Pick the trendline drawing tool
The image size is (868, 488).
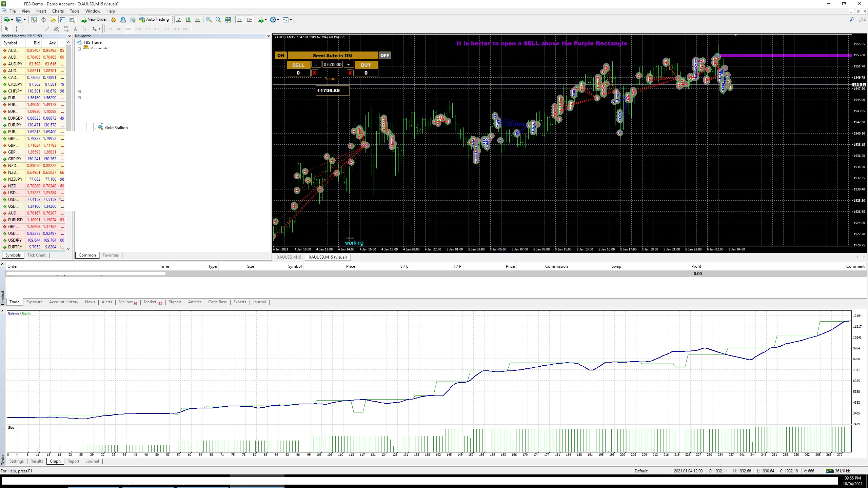(x=47, y=29)
